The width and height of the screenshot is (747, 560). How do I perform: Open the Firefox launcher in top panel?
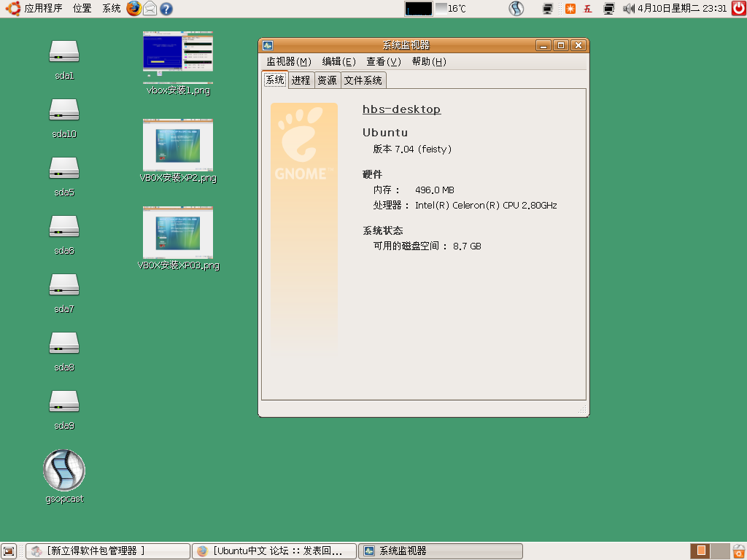[x=134, y=8]
